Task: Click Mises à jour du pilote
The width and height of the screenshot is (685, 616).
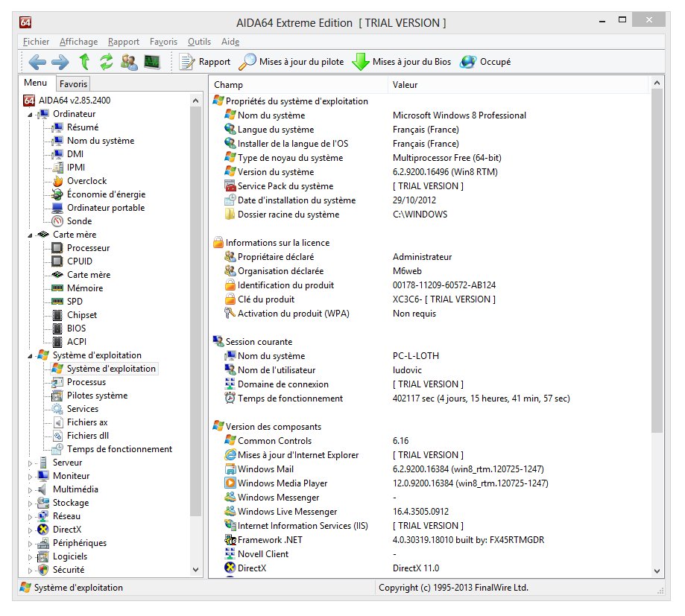Action: tap(291, 62)
